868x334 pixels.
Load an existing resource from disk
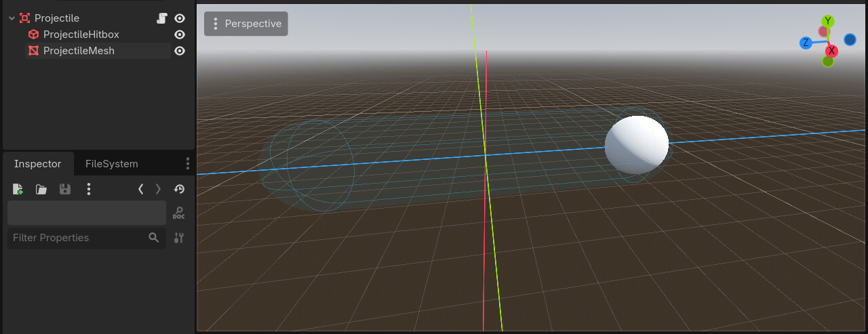41,190
